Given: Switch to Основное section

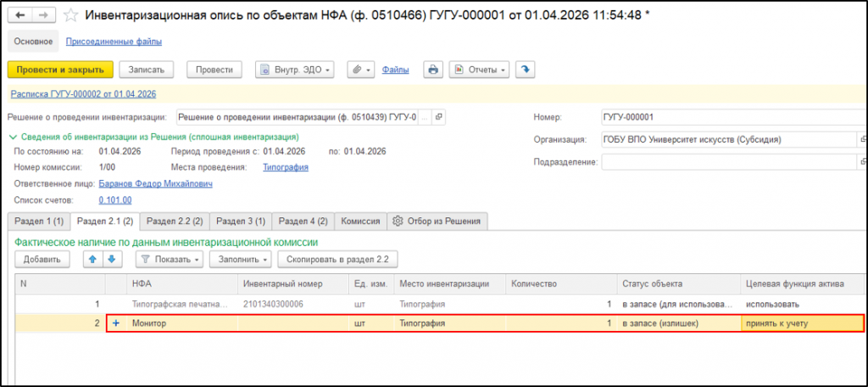Looking at the screenshot, I should 33,42.
